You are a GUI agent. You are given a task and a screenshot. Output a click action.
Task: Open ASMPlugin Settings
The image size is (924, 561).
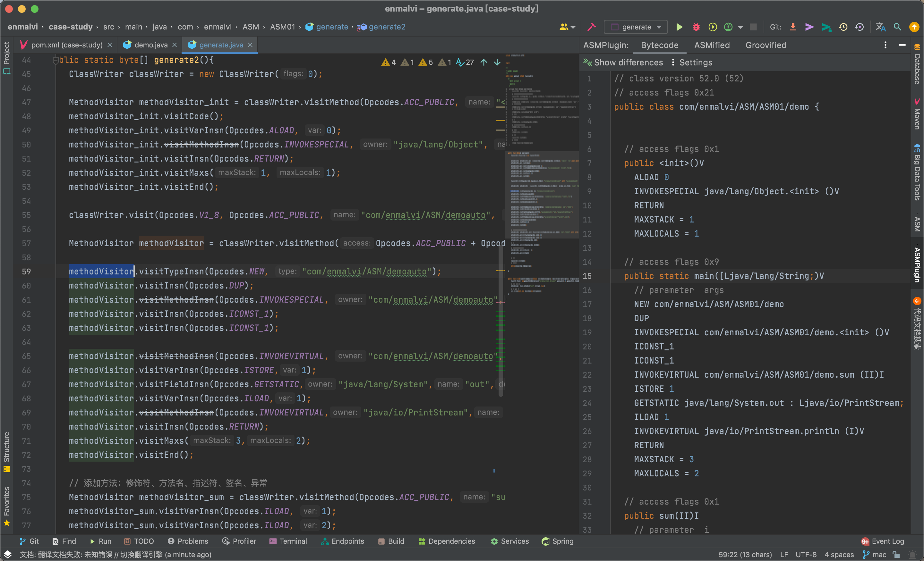(692, 63)
